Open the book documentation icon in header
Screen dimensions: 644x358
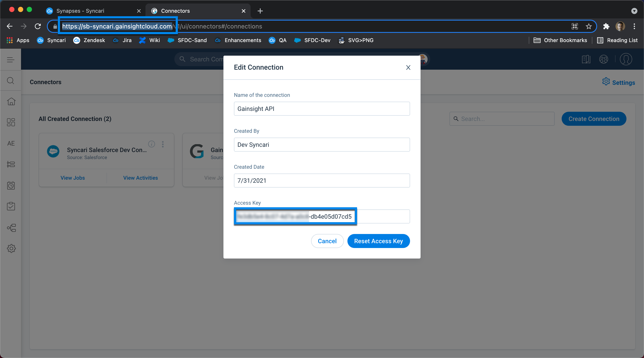pos(586,59)
